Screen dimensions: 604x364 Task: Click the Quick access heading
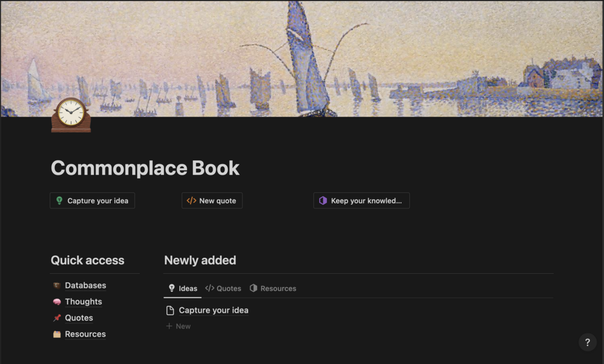click(87, 260)
